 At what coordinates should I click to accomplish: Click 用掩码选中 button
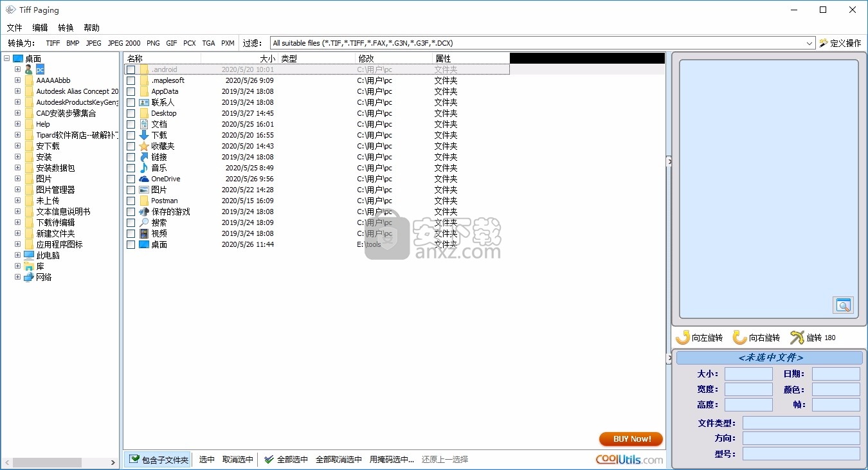pos(392,459)
